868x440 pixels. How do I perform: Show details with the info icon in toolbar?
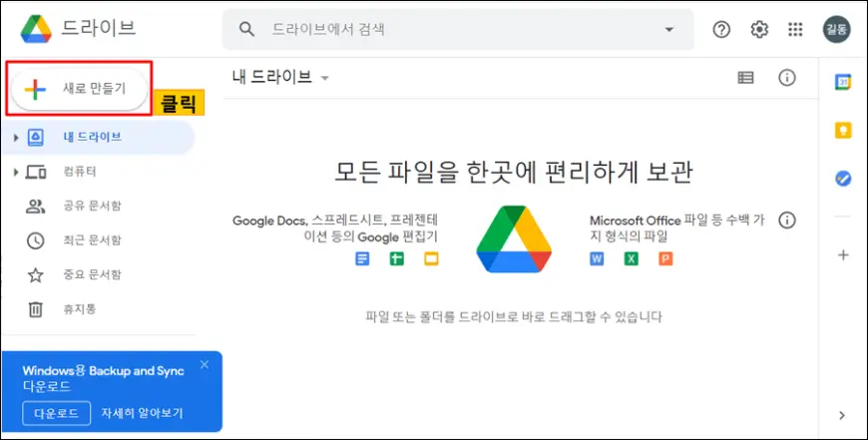pos(787,78)
